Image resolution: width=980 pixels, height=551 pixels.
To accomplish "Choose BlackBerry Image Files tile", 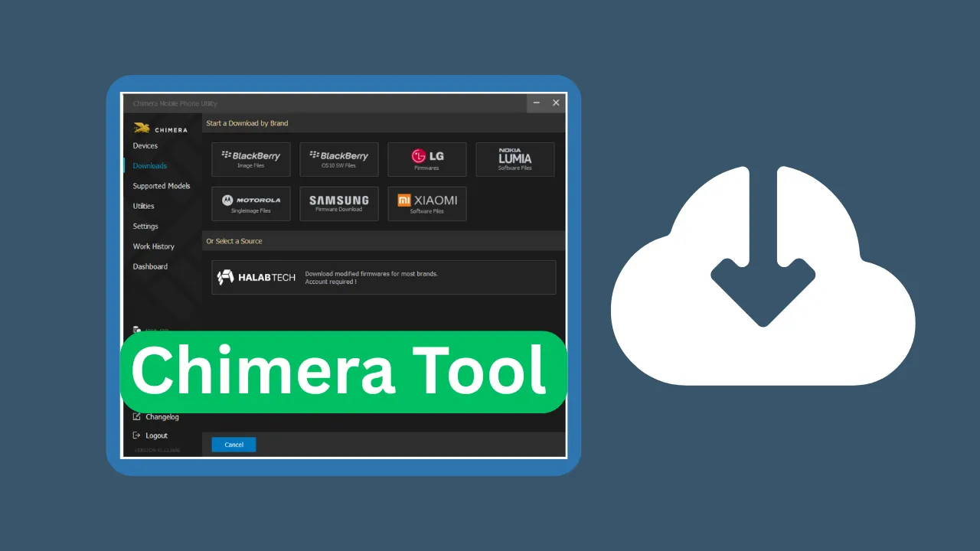I will pos(251,159).
